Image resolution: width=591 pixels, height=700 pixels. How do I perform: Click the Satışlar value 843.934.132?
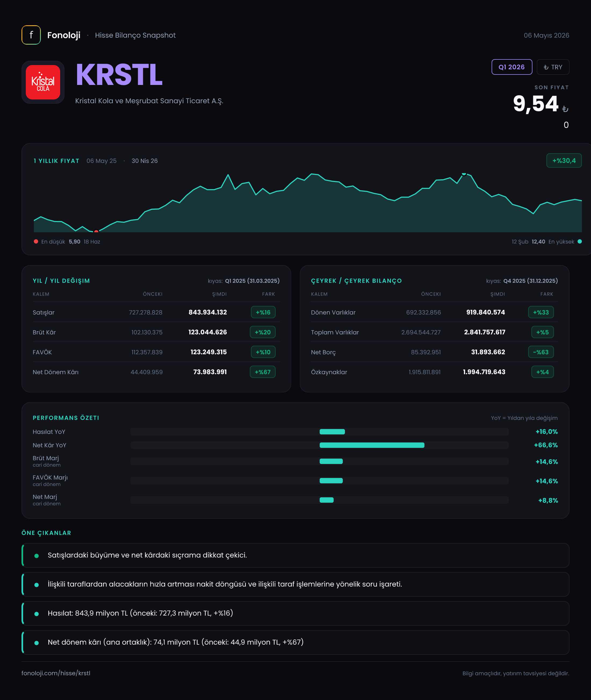[208, 312]
